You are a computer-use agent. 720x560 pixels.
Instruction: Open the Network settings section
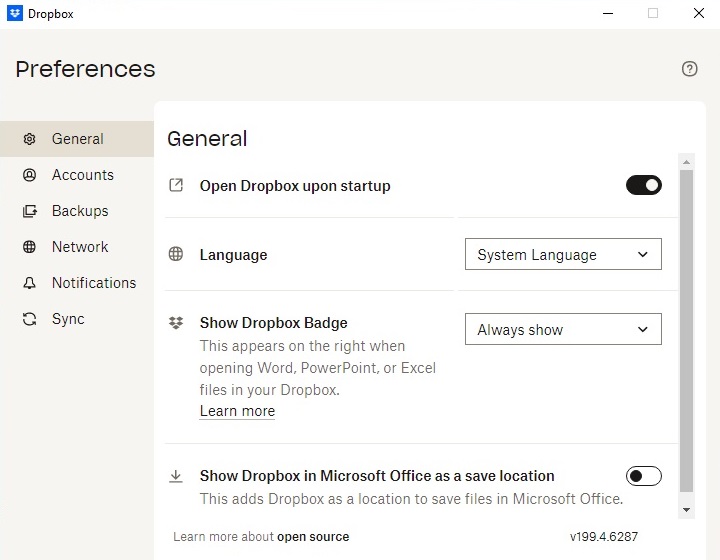77,246
